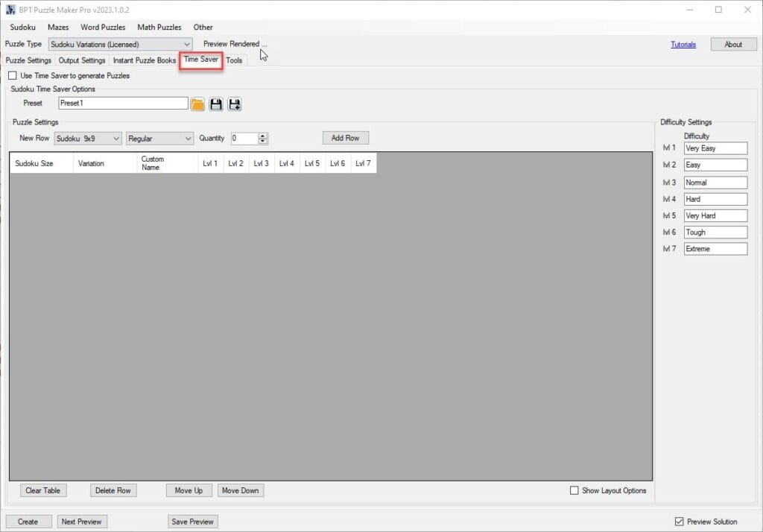Image resolution: width=763 pixels, height=532 pixels.
Task: Click the save preset disk icon
Action: (x=216, y=104)
